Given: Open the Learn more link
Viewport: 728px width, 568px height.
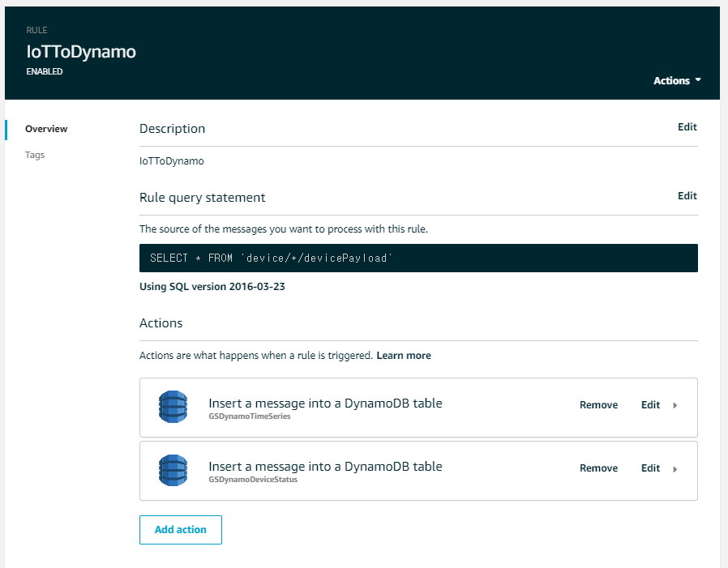Looking at the screenshot, I should [x=404, y=356].
